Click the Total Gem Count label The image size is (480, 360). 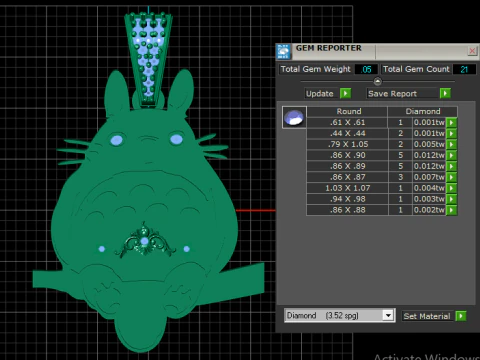point(416,69)
